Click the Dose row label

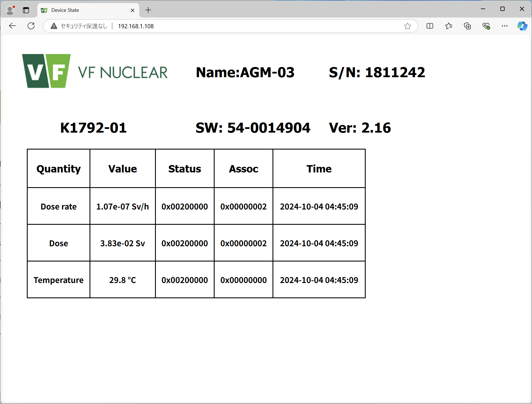pos(59,243)
